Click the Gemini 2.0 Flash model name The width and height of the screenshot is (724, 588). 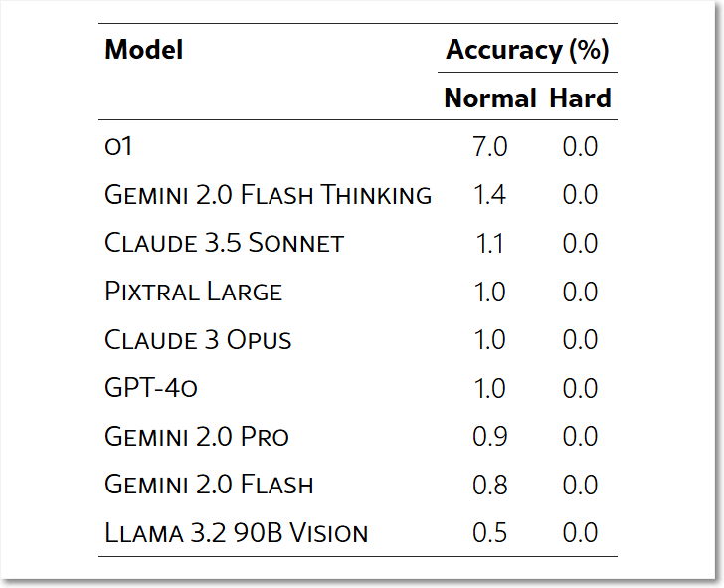coord(209,485)
